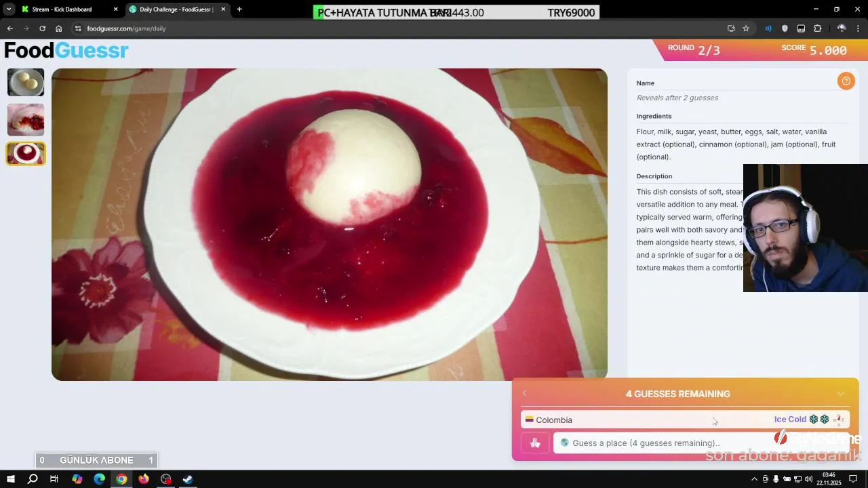The height and width of the screenshot is (488, 868).
Task: Open the notification center icon
Action: pos(853,479)
